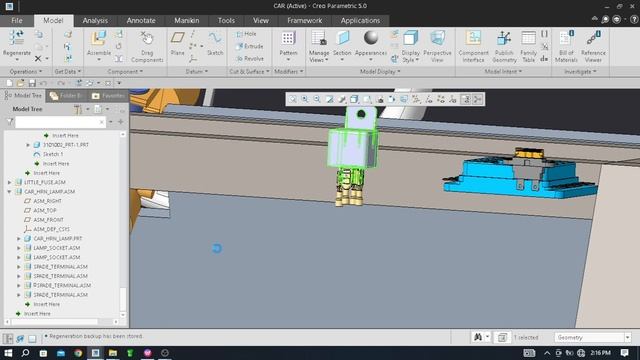The height and width of the screenshot is (360, 640).
Task: Click the model tree horizontal scrollbar
Action: [62, 322]
